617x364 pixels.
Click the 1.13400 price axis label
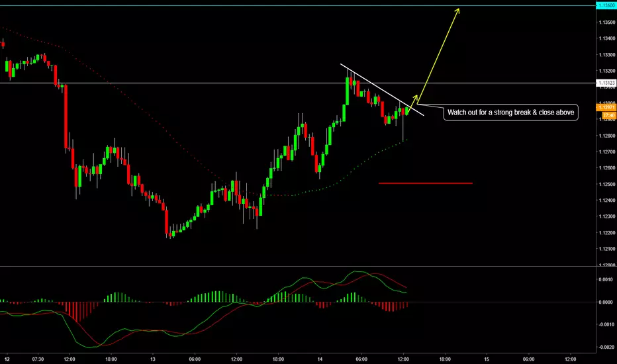pos(606,38)
